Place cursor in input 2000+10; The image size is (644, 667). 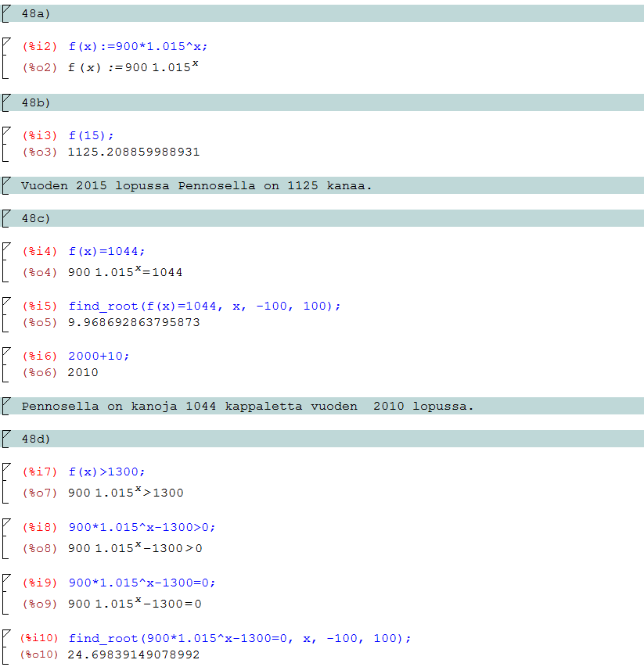click(99, 356)
